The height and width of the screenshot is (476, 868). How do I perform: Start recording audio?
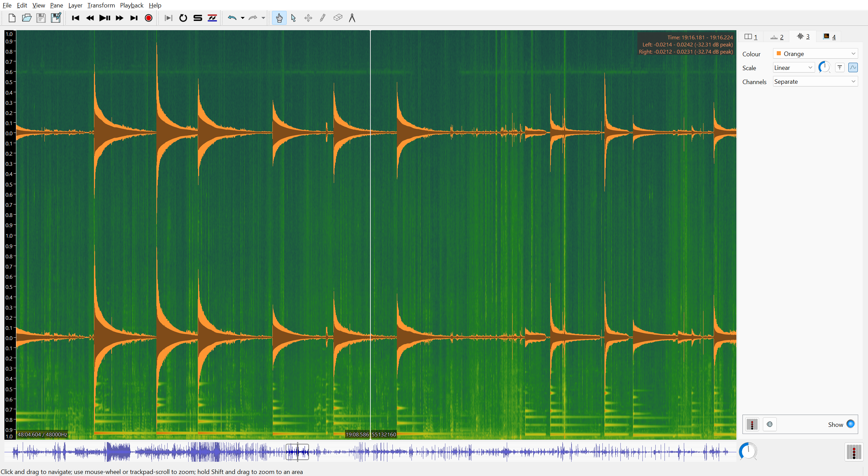click(x=148, y=18)
